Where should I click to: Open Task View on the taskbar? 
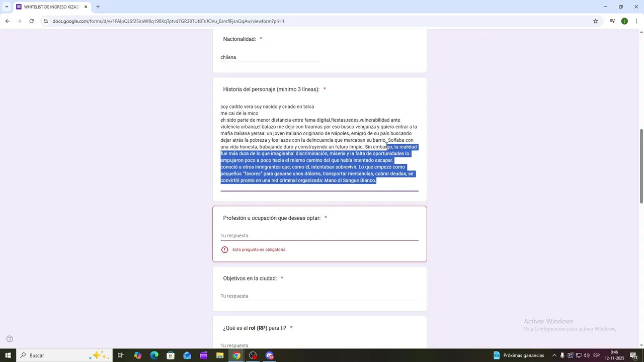click(121, 355)
